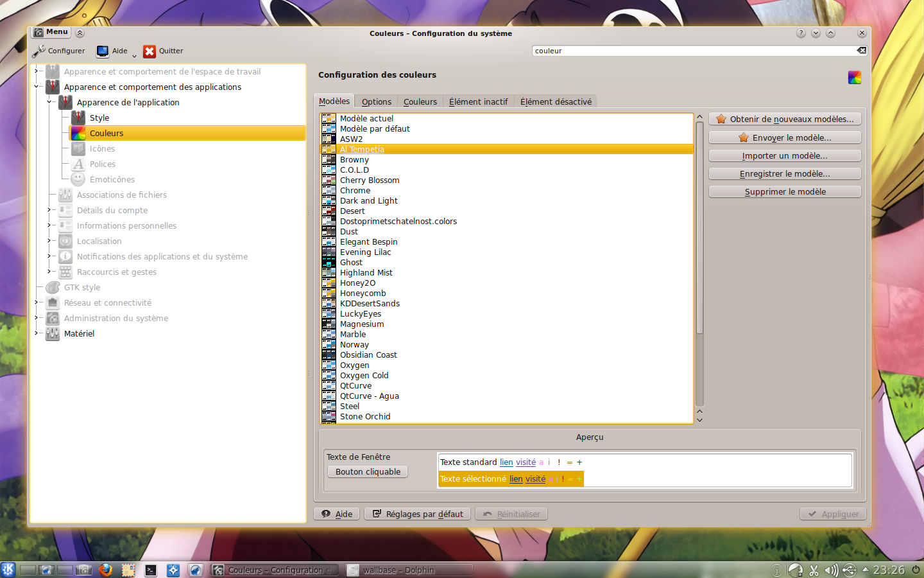Open 'Réseau et connectivité' category

tap(108, 302)
